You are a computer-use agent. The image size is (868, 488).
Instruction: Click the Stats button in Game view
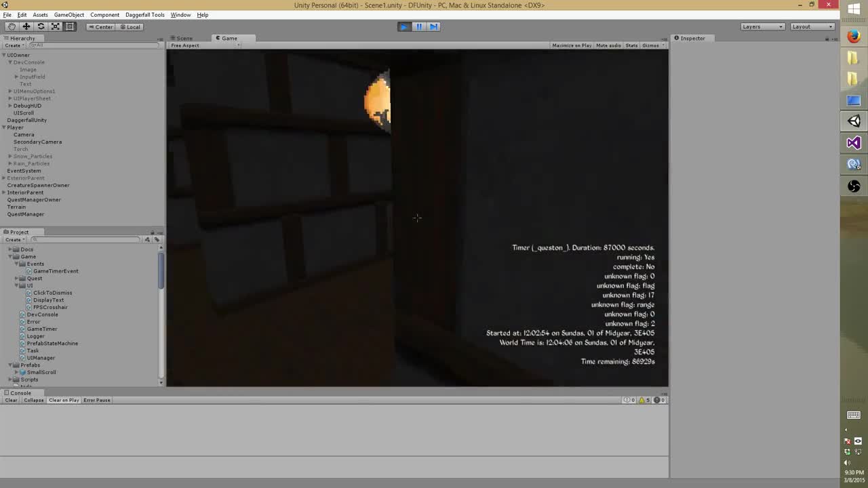click(x=631, y=45)
